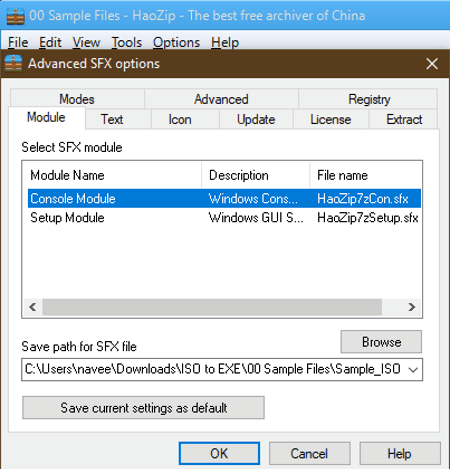Go to the Update tab
This screenshot has height=469, width=450.
click(x=256, y=119)
